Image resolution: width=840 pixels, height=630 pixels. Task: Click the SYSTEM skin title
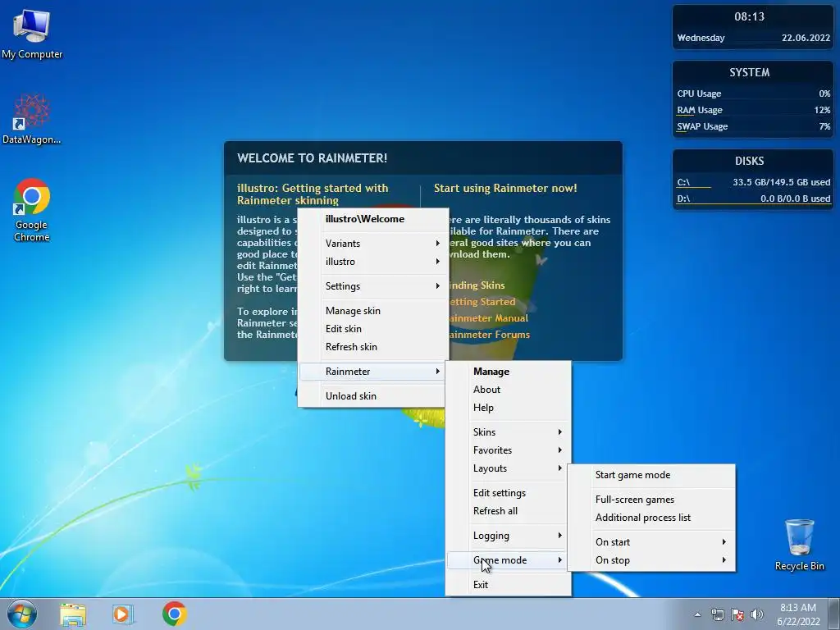[750, 72]
